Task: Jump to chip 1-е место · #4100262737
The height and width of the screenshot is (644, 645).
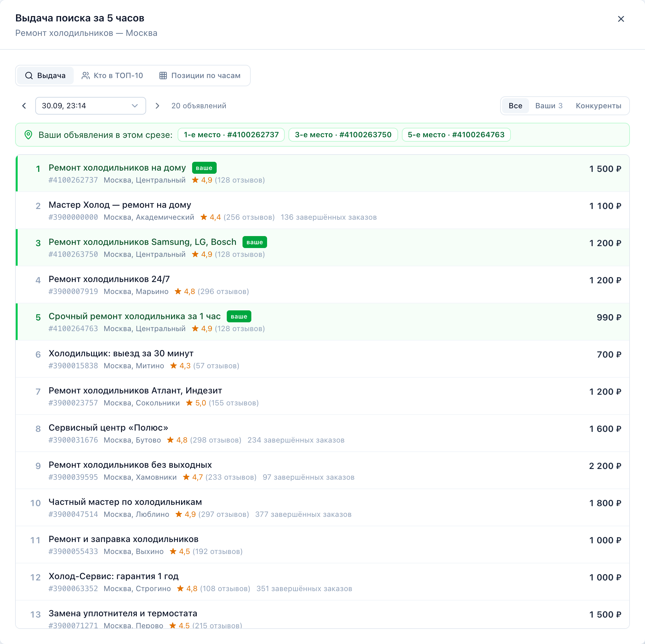Action: (x=231, y=135)
